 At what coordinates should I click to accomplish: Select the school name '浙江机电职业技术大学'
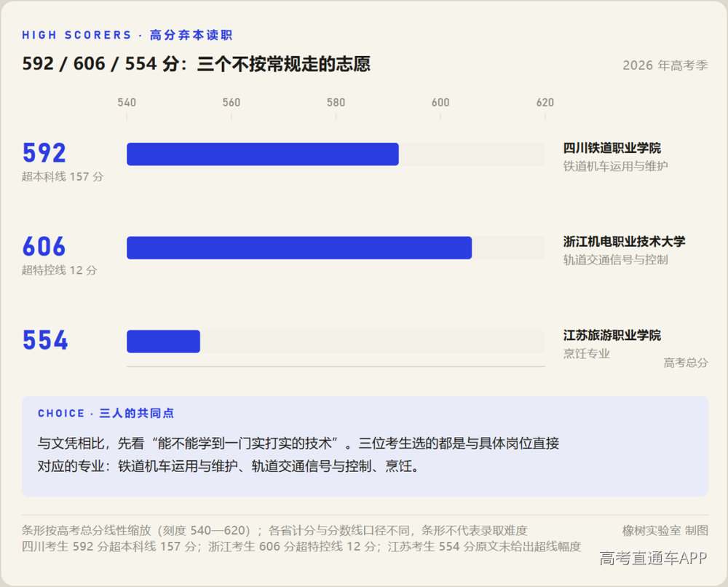point(625,242)
